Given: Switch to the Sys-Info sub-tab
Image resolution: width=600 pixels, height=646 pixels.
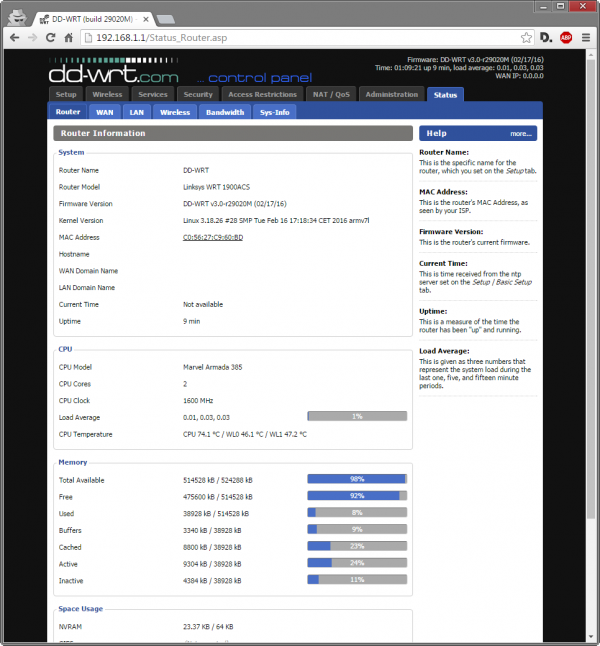Looking at the screenshot, I should (274, 112).
